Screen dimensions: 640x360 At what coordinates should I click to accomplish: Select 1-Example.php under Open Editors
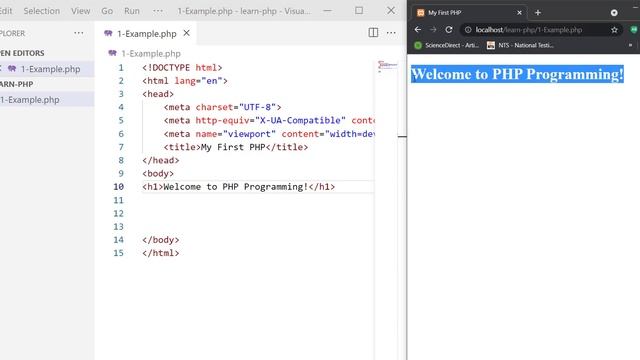point(51,69)
